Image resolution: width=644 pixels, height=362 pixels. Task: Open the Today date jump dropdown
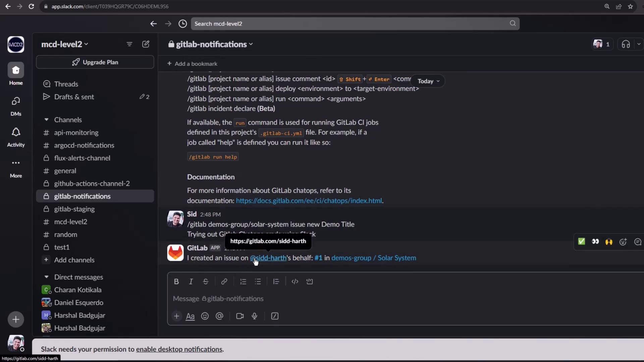(428, 81)
